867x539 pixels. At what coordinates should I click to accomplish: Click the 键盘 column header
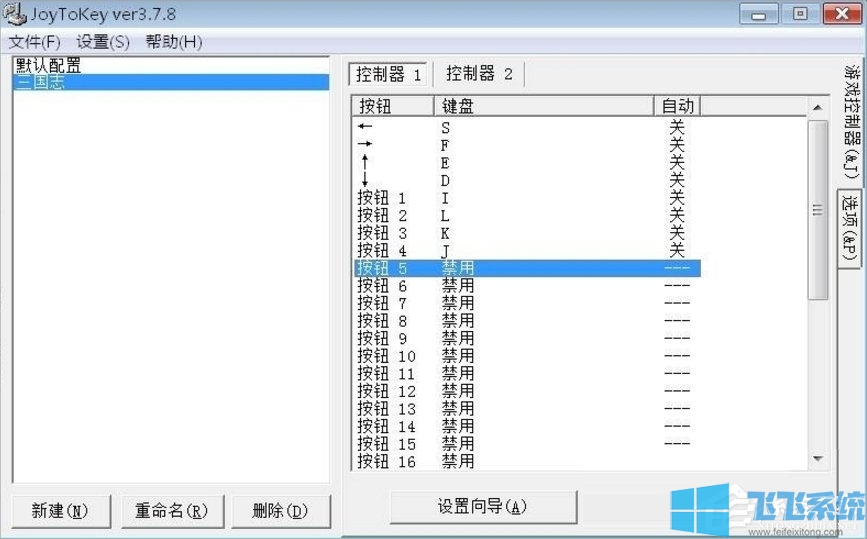(x=544, y=106)
